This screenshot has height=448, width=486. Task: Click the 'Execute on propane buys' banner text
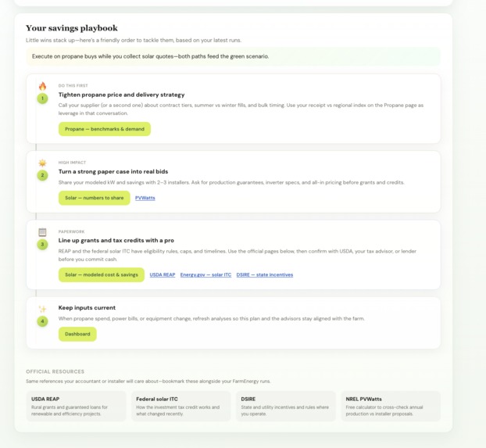[150, 56]
